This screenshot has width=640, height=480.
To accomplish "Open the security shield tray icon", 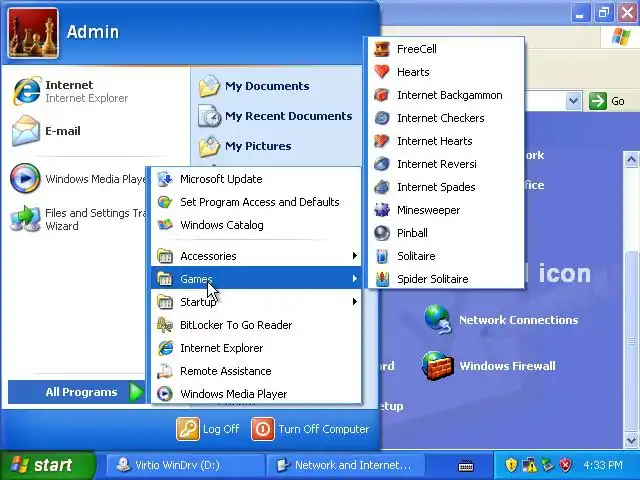I will (511, 465).
